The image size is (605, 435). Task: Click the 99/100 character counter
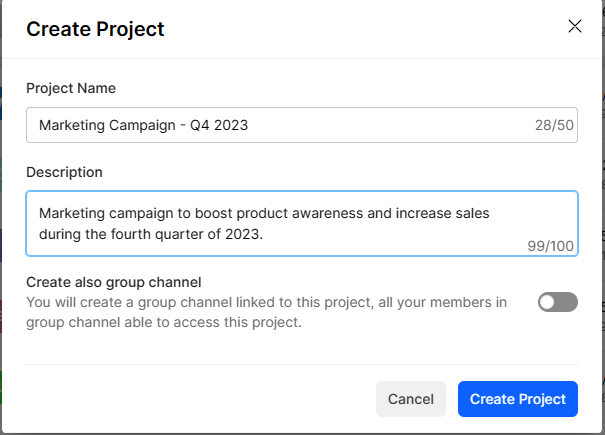[552, 245]
